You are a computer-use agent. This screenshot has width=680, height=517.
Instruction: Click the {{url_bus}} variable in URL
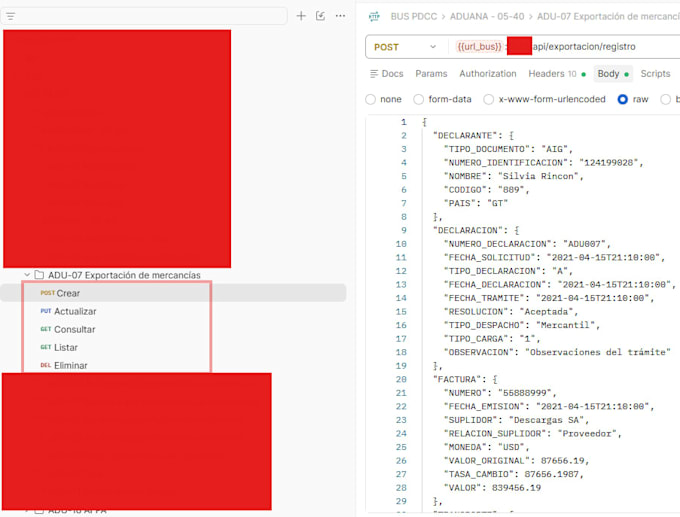[479, 46]
